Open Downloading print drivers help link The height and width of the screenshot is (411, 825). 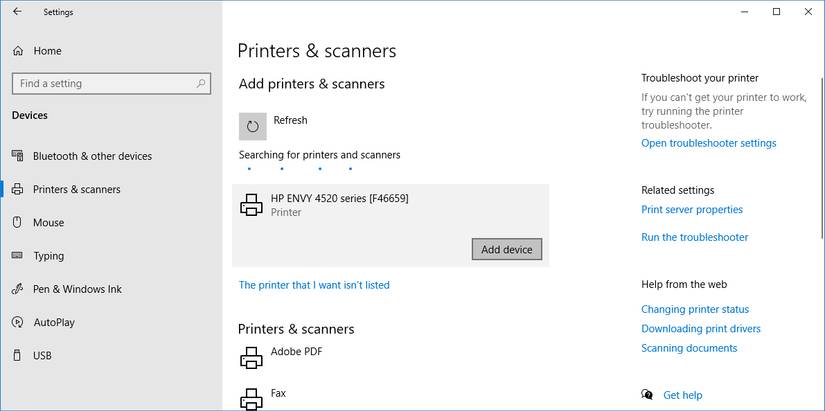(x=701, y=329)
